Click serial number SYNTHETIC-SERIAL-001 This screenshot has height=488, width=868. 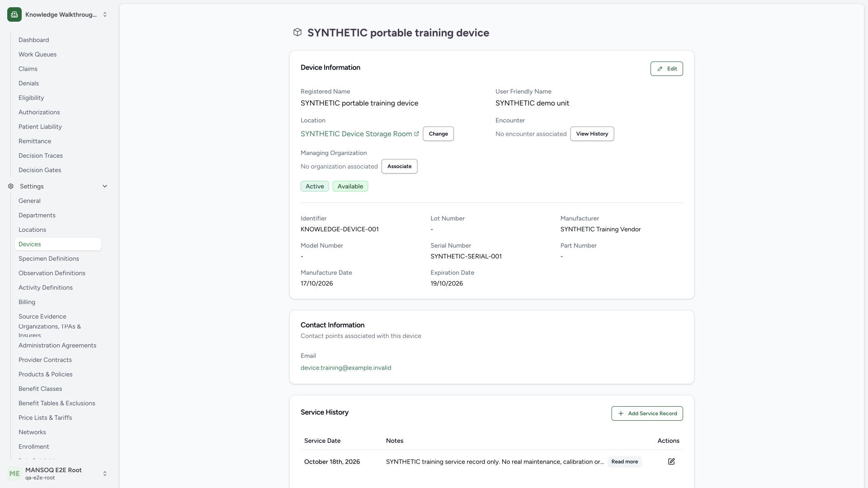(466, 256)
